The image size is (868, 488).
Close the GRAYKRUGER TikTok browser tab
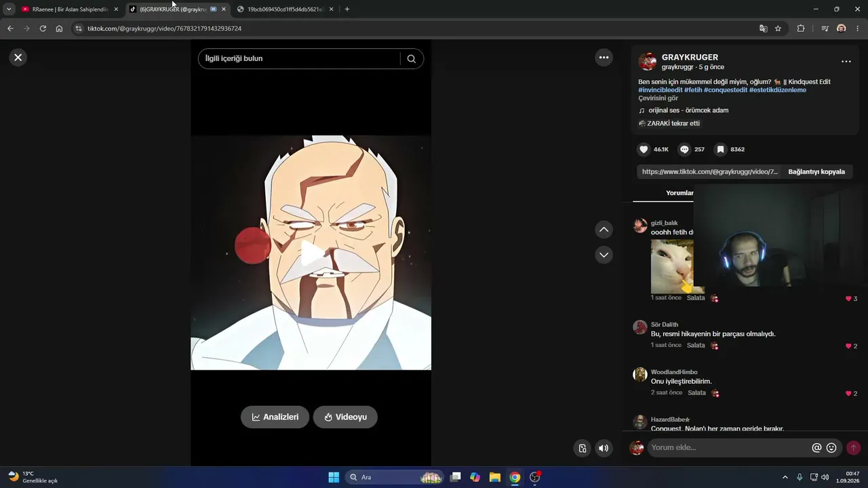click(224, 9)
